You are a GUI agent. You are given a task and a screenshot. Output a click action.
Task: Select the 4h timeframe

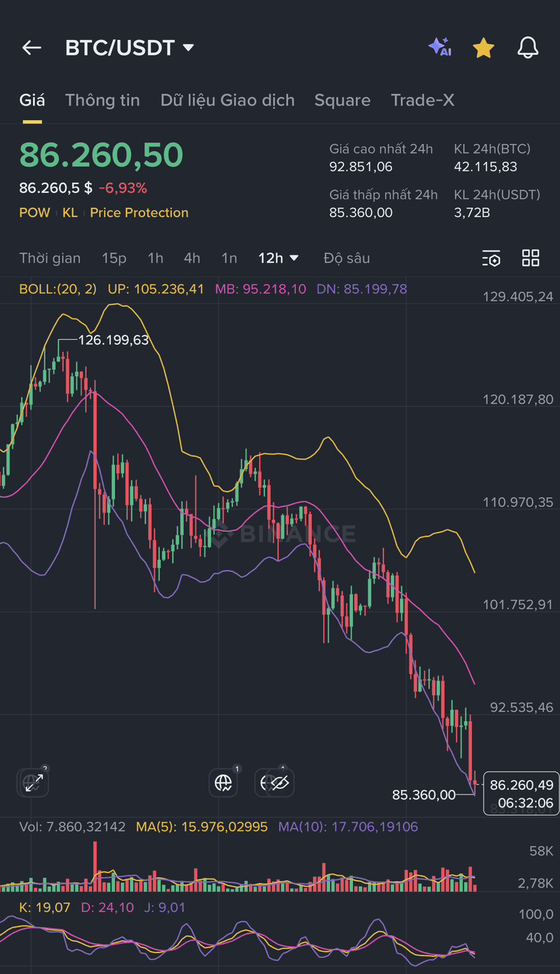[x=192, y=258]
